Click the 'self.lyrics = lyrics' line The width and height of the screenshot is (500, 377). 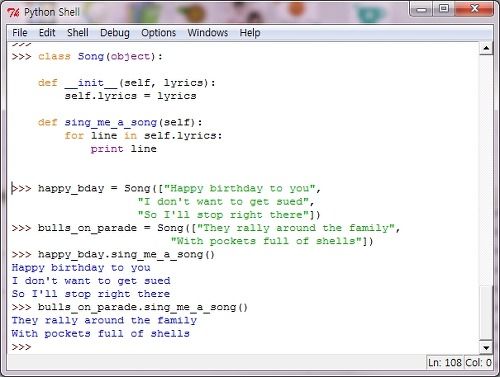(130, 96)
